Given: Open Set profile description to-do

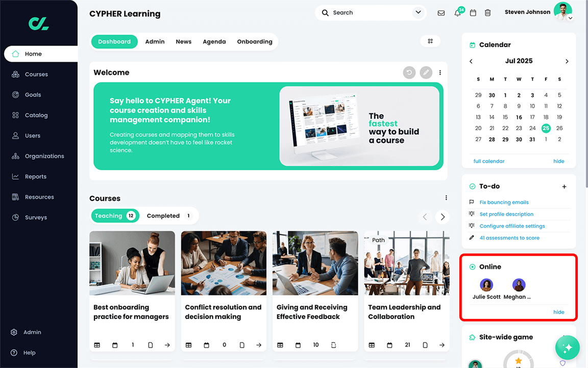Looking at the screenshot, I should pyautogui.click(x=506, y=215).
